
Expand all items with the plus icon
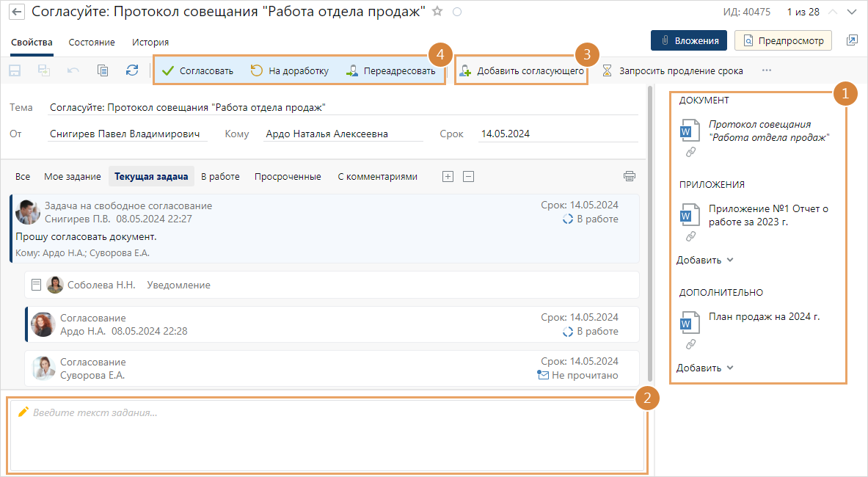pos(448,176)
